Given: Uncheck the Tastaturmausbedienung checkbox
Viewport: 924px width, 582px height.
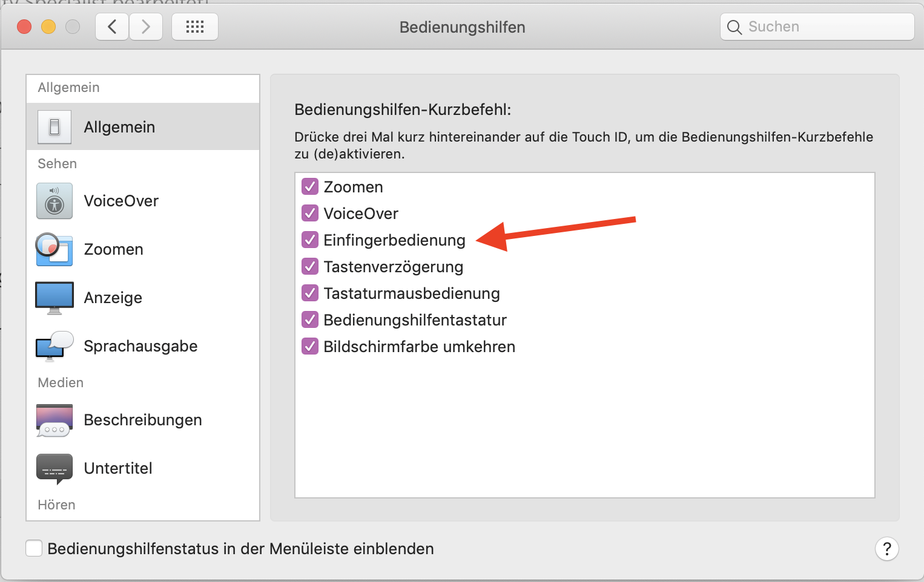Looking at the screenshot, I should click(x=310, y=293).
